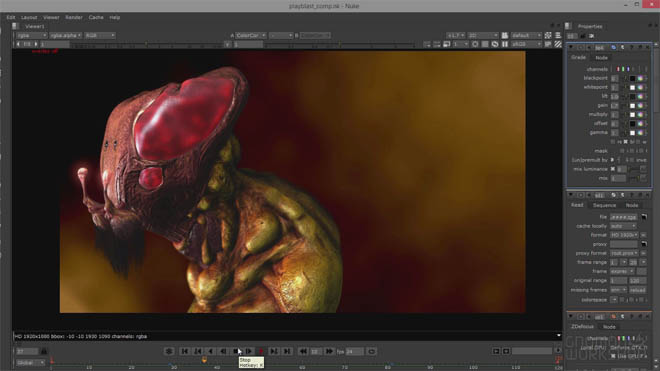Open the cache locally dropdown

pyautogui.click(x=623, y=226)
